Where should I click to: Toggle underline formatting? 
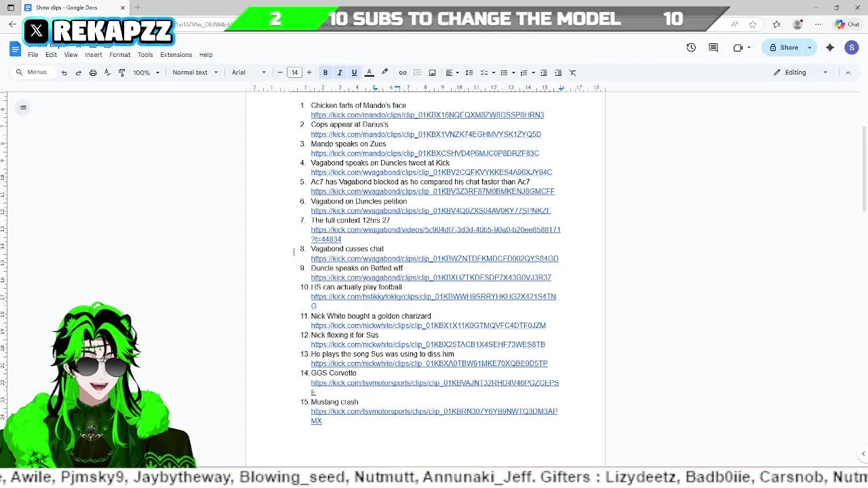coord(354,73)
